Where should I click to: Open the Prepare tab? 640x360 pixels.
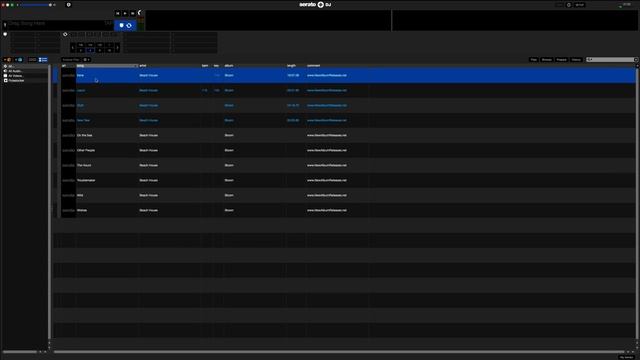(562, 60)
